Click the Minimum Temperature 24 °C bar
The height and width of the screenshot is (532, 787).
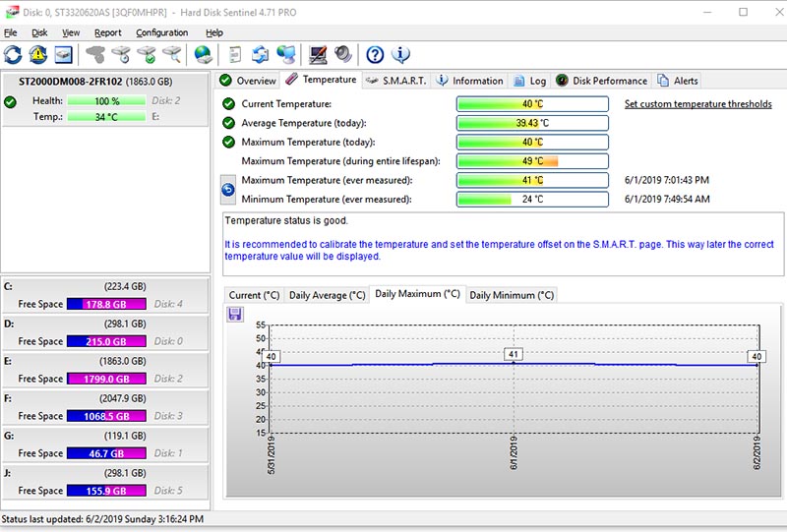[532, 200]
